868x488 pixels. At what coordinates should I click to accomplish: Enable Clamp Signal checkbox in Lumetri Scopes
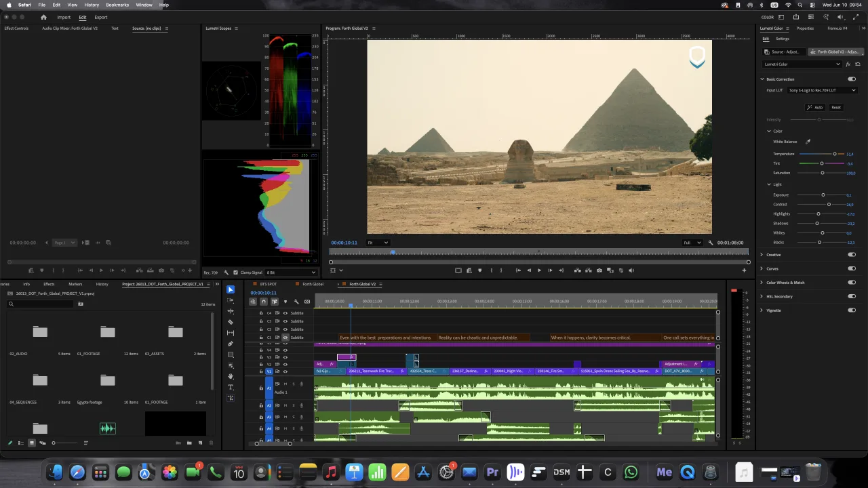237,272
